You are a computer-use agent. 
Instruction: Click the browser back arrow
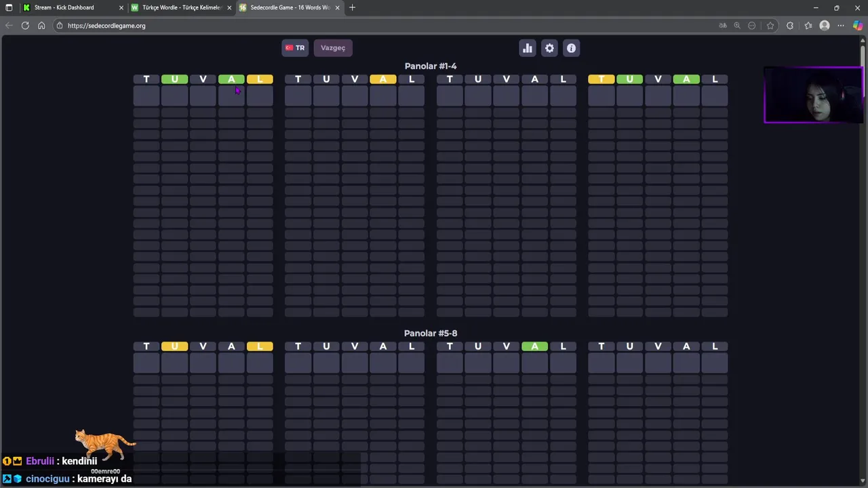9,26
